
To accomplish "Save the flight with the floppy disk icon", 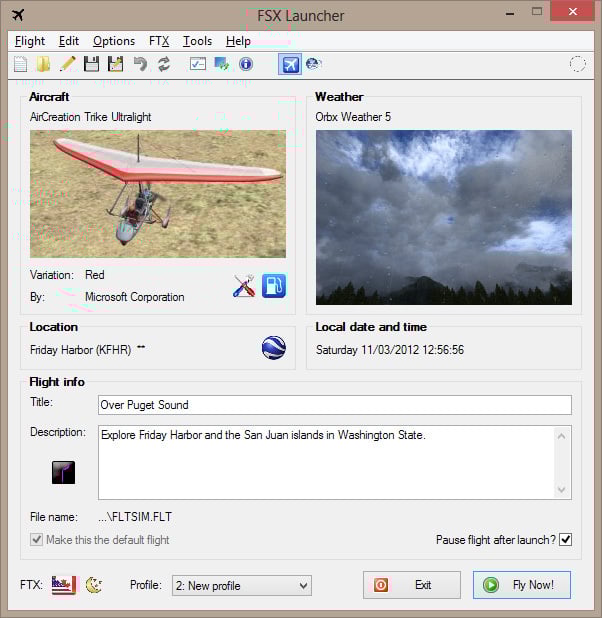I will click(91, 64).
